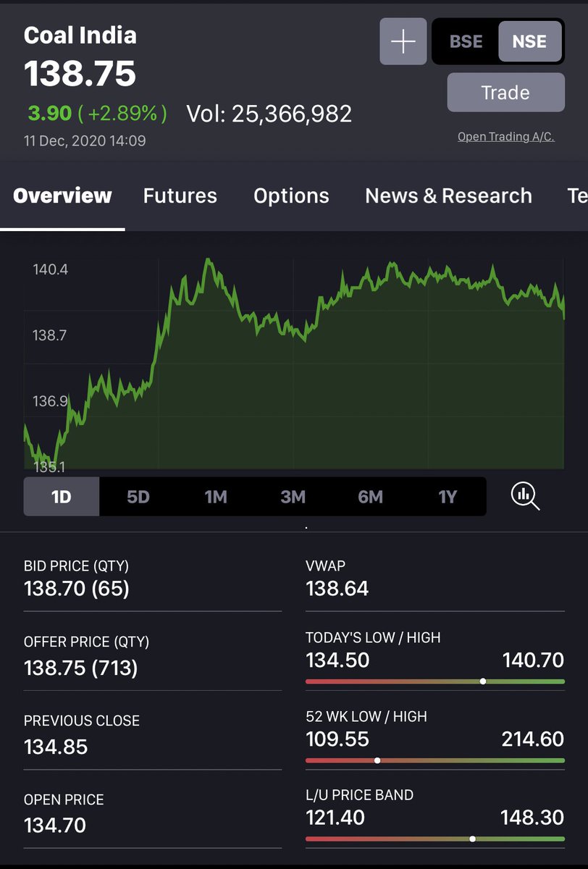
Task: Open the chart zoom analysis icon
Action: 525,496
